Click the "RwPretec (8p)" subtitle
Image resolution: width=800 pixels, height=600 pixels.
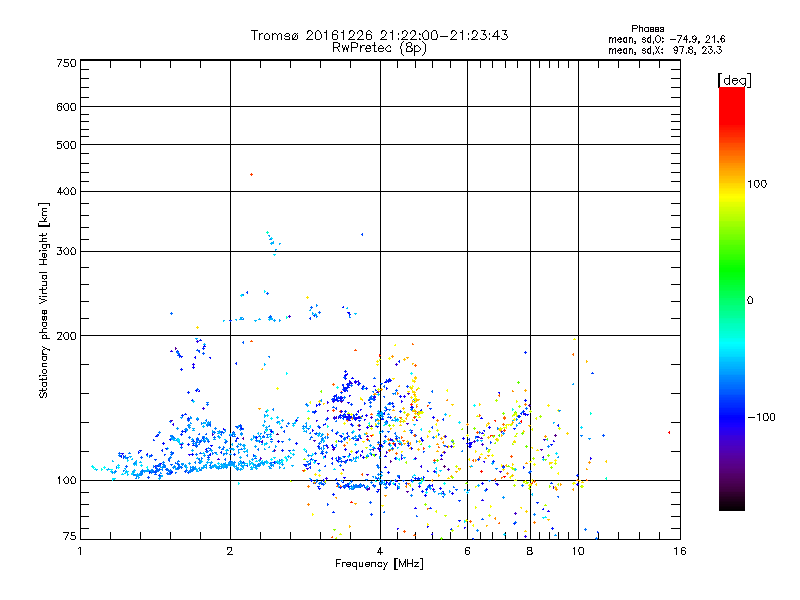379,48
